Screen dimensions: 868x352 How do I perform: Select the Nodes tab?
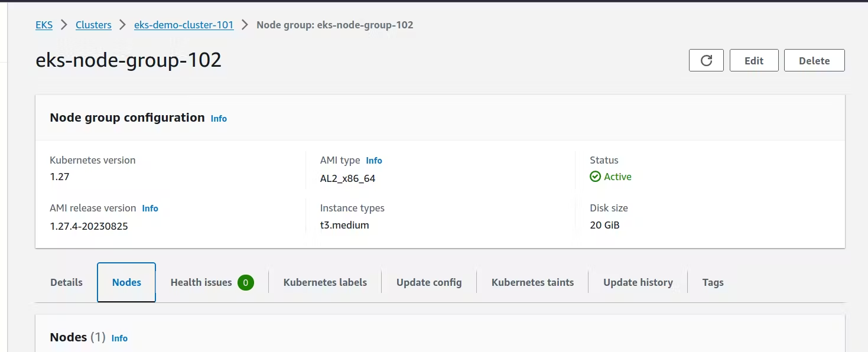pos(126,282)
